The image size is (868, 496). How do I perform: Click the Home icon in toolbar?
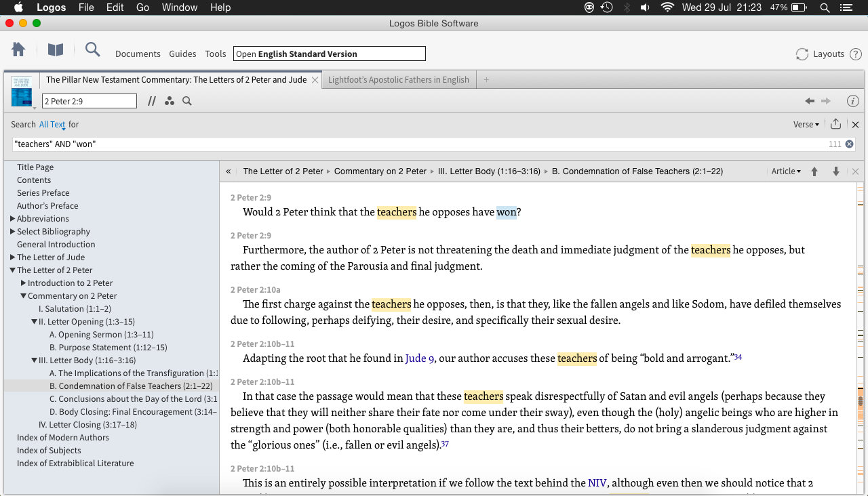(18, 50)
